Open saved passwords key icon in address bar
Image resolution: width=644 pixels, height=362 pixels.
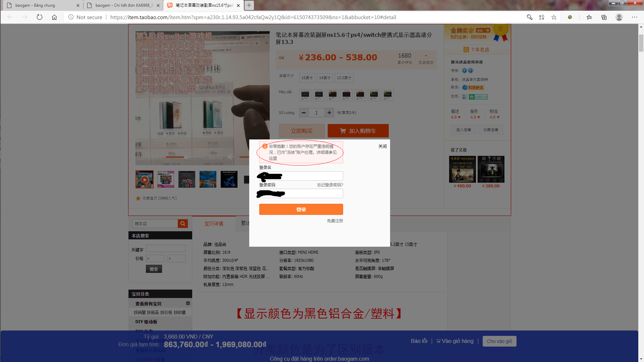coord(530,17)
